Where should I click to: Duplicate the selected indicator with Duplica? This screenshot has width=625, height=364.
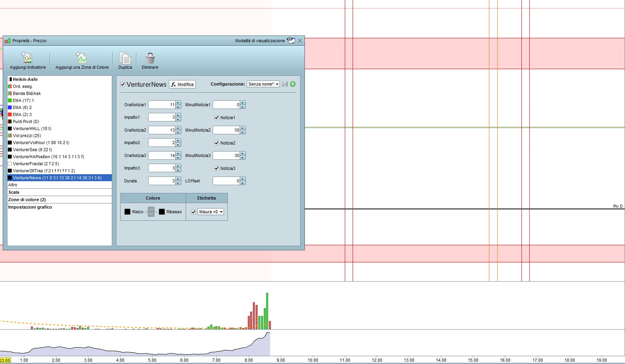pyautogui.click(x=125, y=58)
